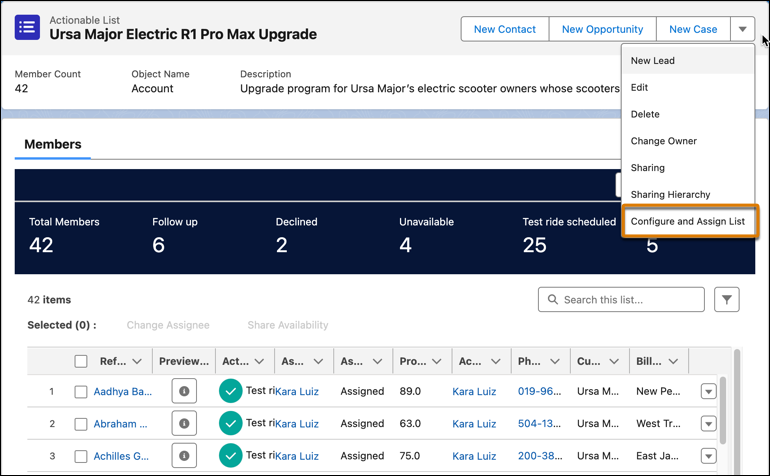The width and height of the screenshot is (770, 476).
Task: Select Change Owner menu item
Action: pyautogui.click(x=688, y=141)
